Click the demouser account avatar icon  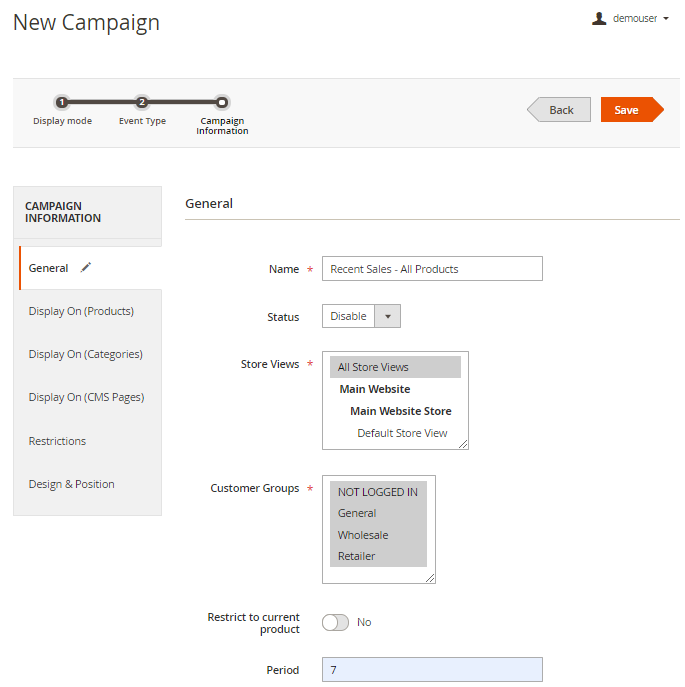[x=599, y=18]
